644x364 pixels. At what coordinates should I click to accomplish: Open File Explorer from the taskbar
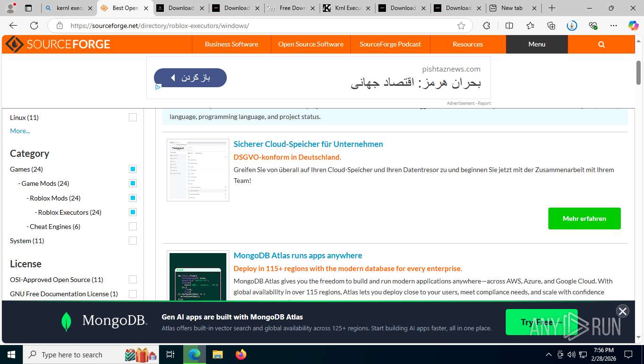217,355
